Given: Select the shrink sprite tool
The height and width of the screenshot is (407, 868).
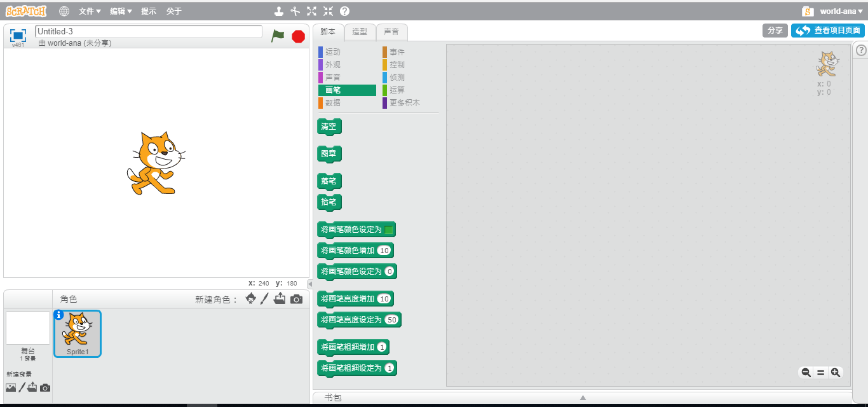Looking at the screenshot, I should (x=328, y=11).
